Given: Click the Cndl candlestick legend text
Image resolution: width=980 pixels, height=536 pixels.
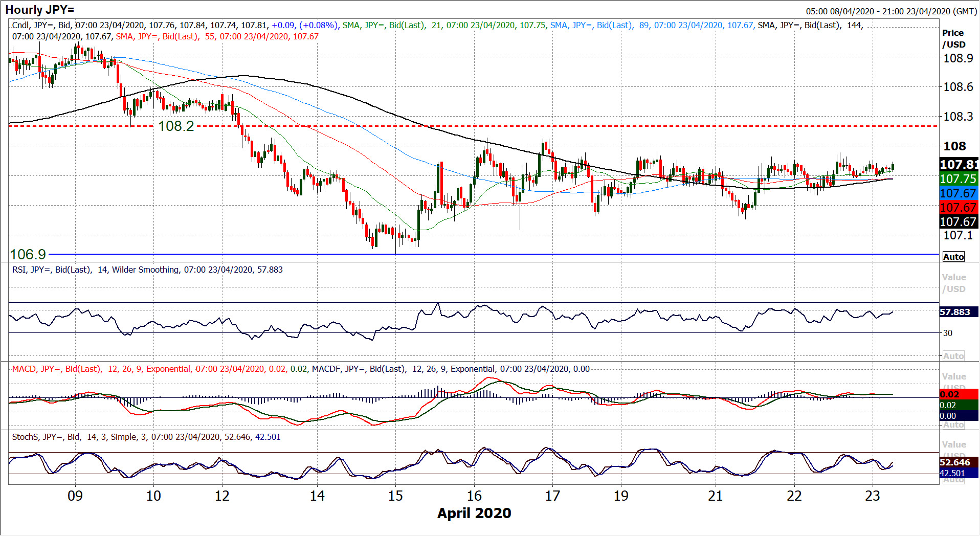Looking at the screenshot, I should [x=175, y=25].
